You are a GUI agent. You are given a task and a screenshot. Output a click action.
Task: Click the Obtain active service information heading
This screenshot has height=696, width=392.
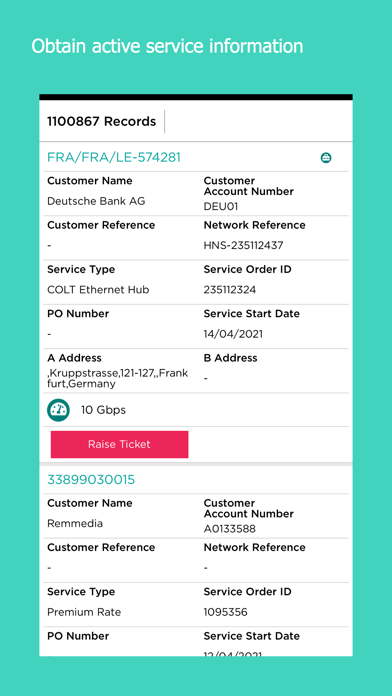click(167, 47)
